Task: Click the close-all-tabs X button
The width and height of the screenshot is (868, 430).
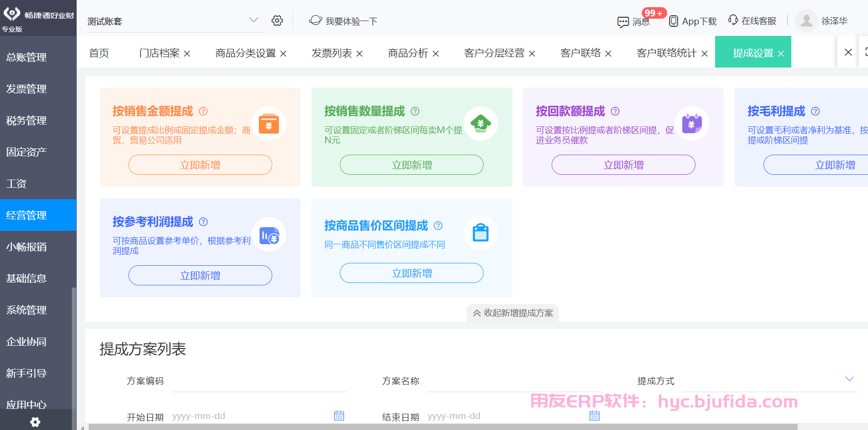Action: click(848, 52)
